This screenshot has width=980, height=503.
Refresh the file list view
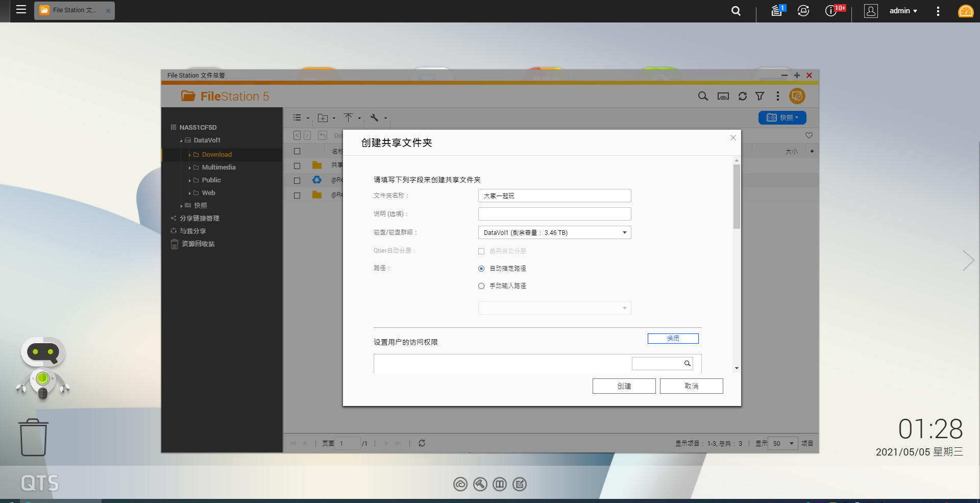pyautogui.click(x=743, y=96)
